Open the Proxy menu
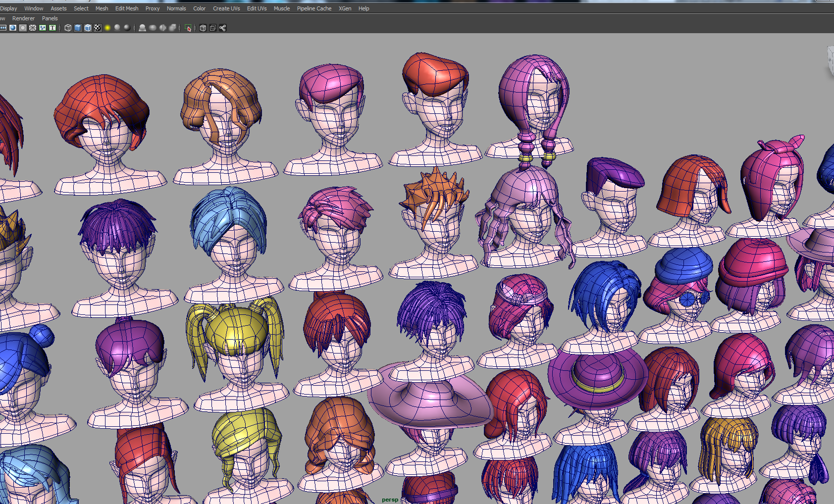834x504 pixels. (153, 8)
